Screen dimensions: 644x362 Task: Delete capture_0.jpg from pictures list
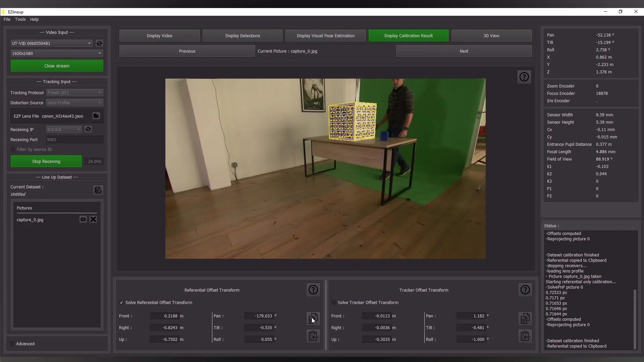93,220
